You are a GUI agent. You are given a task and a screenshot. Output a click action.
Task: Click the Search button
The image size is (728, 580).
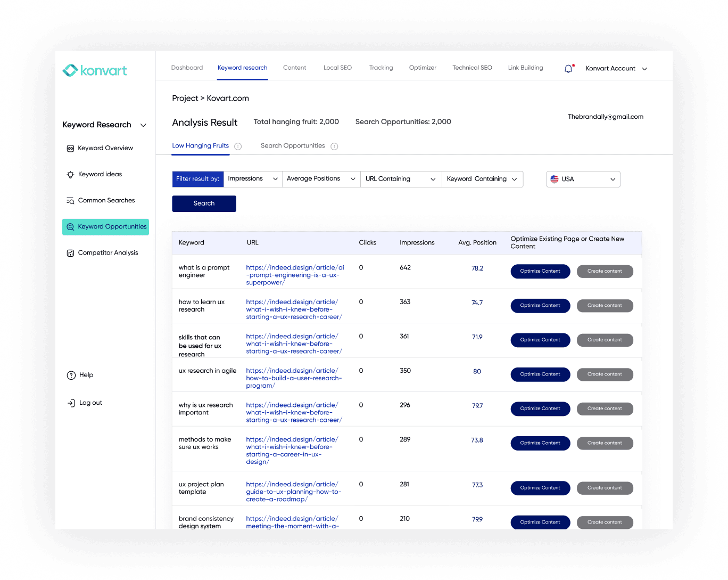(204, 203)
